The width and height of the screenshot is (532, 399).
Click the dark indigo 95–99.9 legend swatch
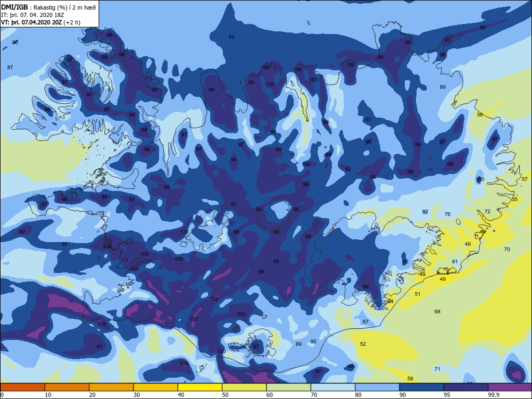coord(466,387)
